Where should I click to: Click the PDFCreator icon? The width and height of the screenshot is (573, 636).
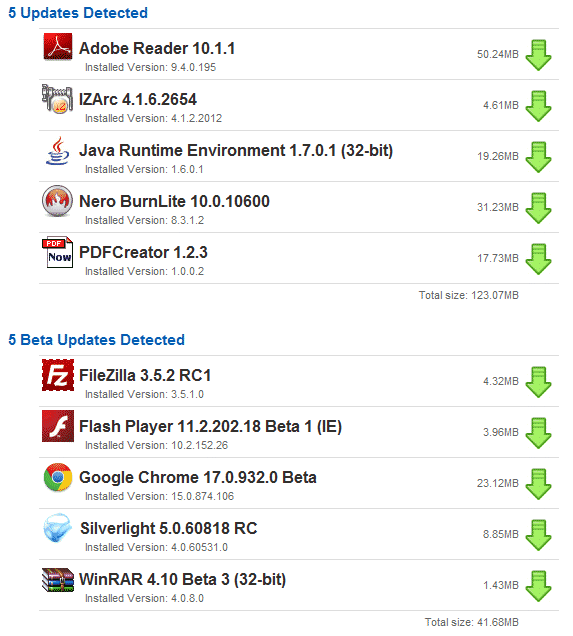tap(58, 252)
